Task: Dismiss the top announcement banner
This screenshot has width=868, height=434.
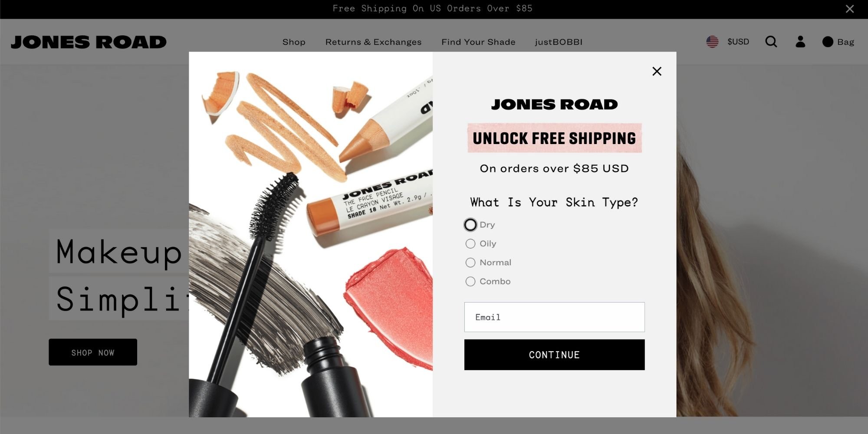Action: tap(849, 9)
